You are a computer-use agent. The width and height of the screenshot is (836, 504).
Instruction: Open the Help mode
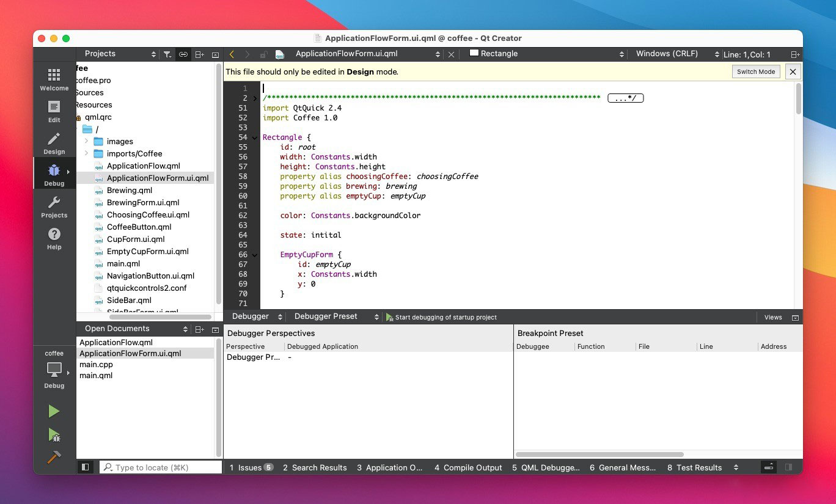click(x=54, y=239)
